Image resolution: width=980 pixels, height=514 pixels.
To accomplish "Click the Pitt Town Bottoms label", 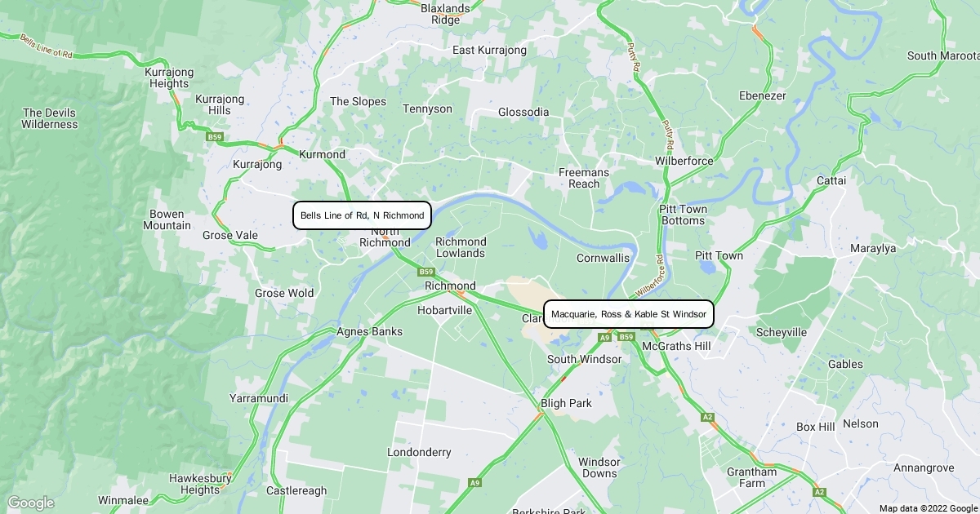I will pos(682,215).
